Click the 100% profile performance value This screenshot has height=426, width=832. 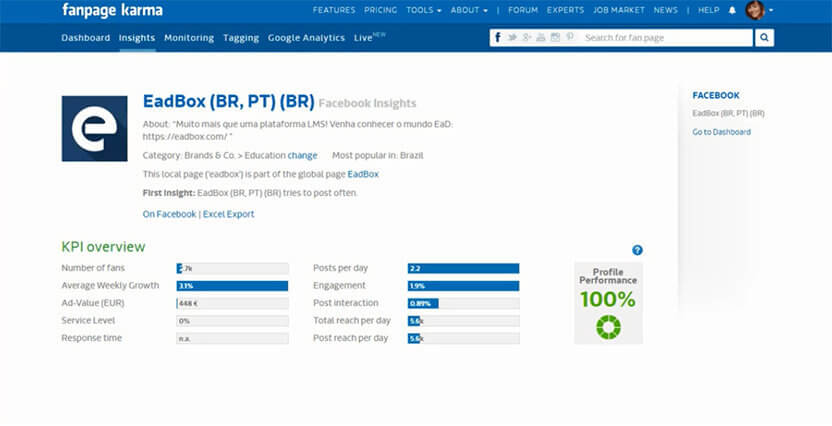click(x=608, y=300)
